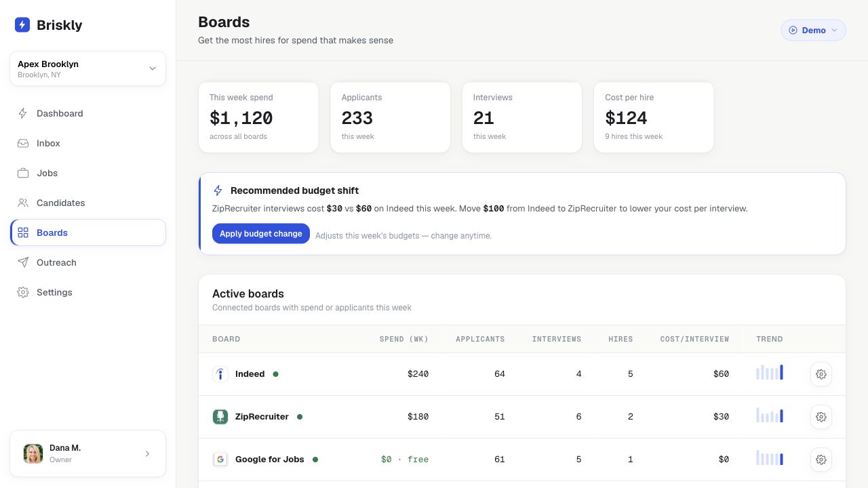Image resolution: width=868 pixels, height=488 pixels.
Task: Click the Cost per hire card
Action: (x=654, y=117)
